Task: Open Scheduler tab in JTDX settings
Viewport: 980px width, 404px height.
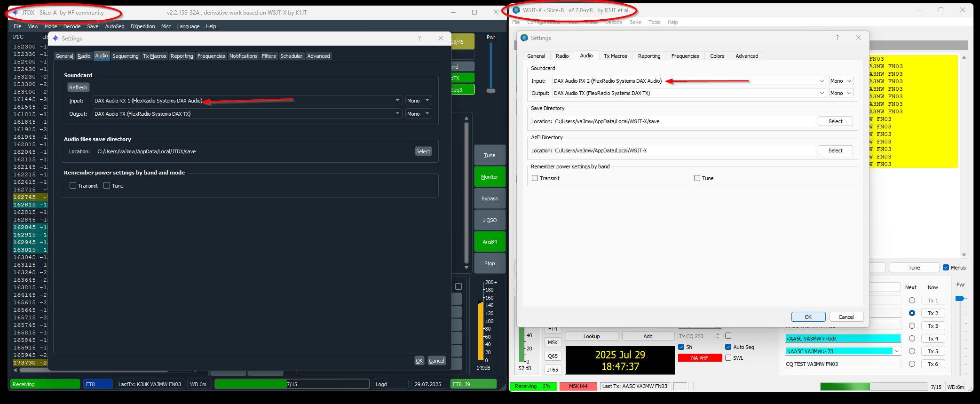Action: pos(292,56)
